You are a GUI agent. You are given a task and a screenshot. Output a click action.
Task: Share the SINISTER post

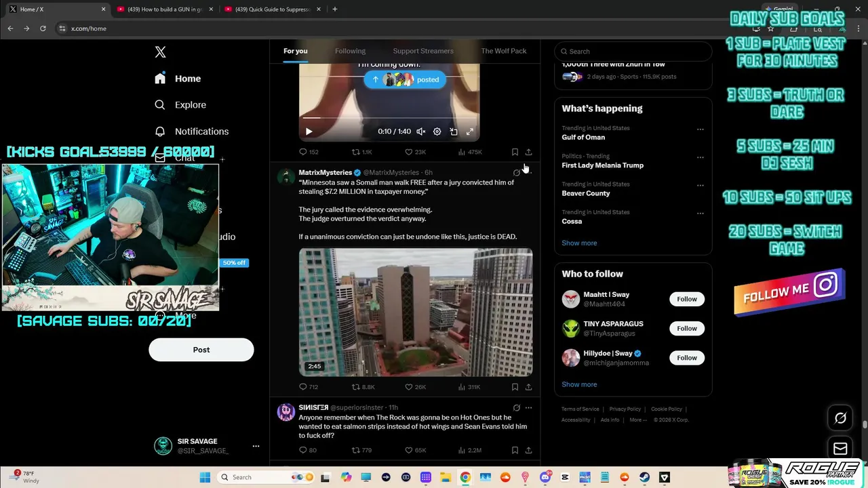coord(528,450)
